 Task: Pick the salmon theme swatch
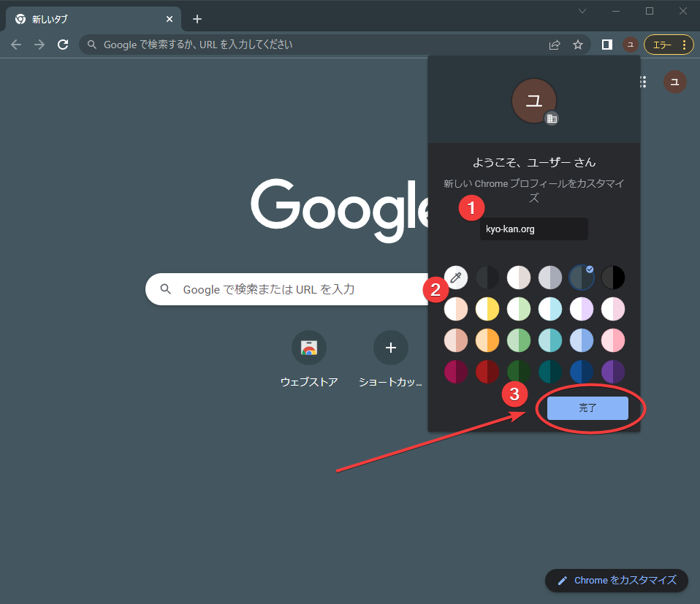tap(456, 340)
